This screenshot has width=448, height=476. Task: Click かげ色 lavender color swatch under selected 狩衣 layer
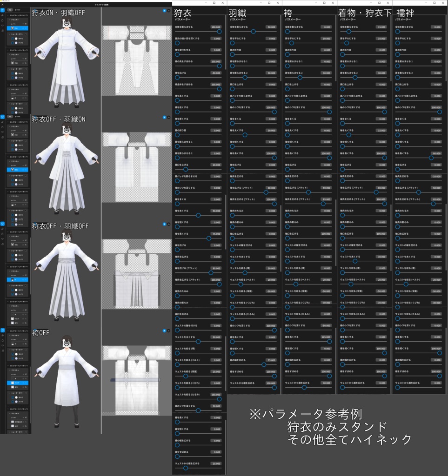(x=16, y=43)
